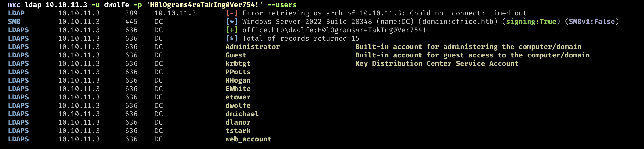
Task: Click the krbtgt account entry
Action: (x=238, y=64)
